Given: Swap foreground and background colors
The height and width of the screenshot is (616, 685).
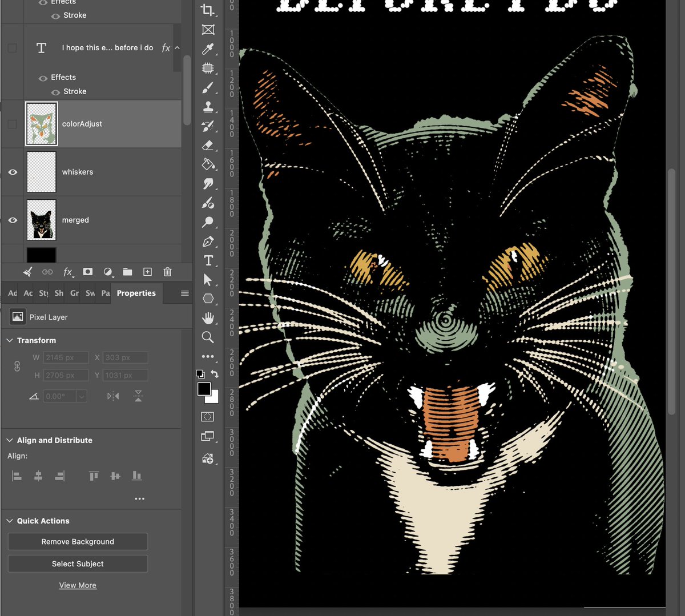Looking at the screenshot, I should coord(215,374).
